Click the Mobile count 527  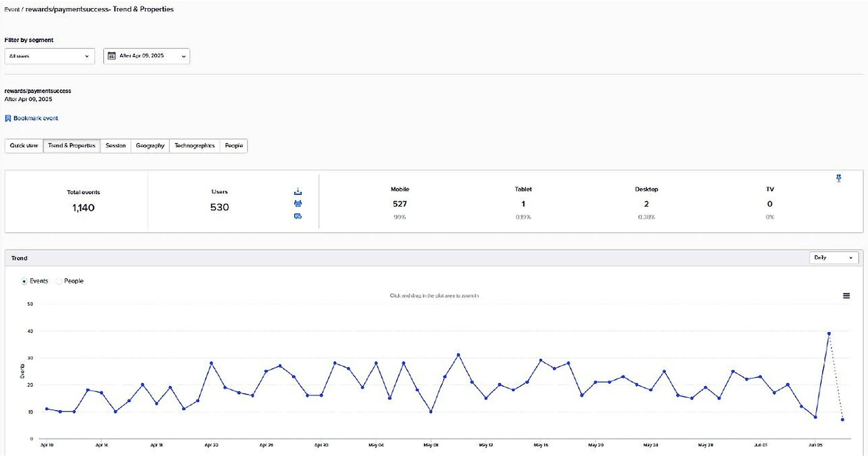pyautogui.click(x=400, y=204)
